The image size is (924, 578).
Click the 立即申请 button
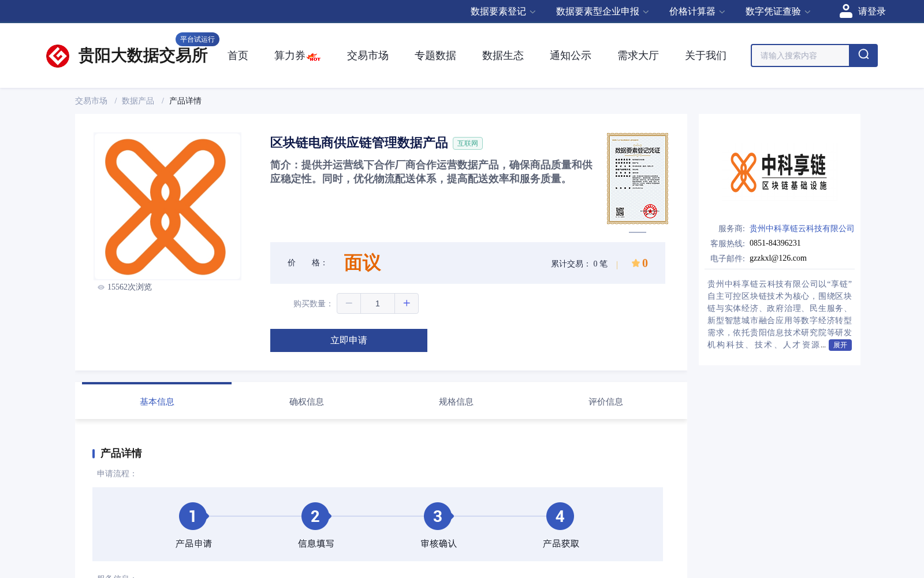coord(349,340)
